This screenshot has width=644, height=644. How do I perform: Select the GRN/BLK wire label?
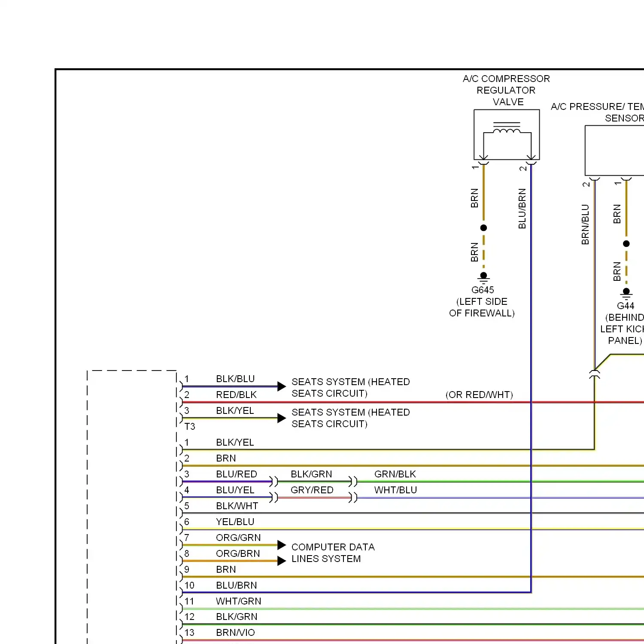point(395,474)
